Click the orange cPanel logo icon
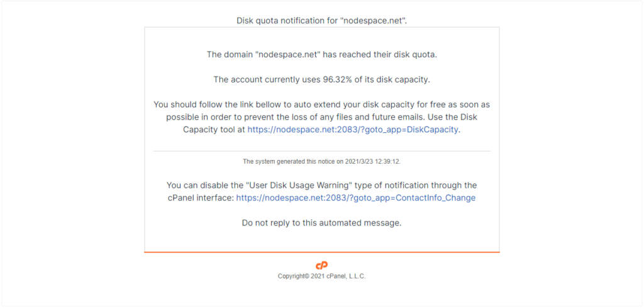 click(321, 266)
